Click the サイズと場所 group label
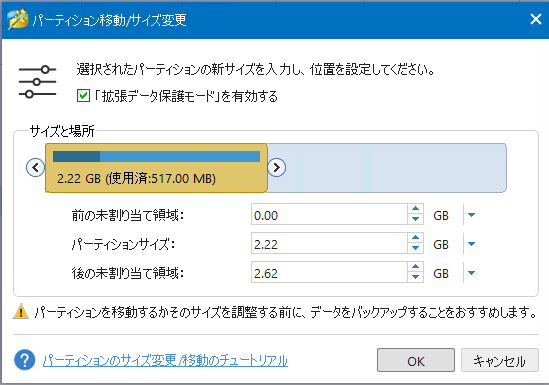Viewport: 549px width, 385px height. click(62, 131)
